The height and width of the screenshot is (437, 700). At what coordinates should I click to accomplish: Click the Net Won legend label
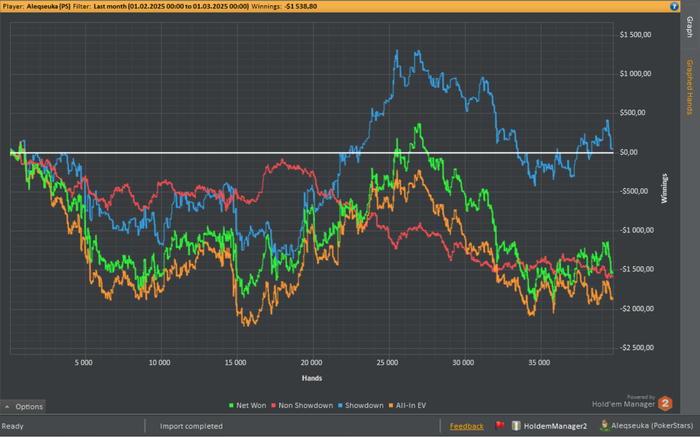click(x=251, y=405)
